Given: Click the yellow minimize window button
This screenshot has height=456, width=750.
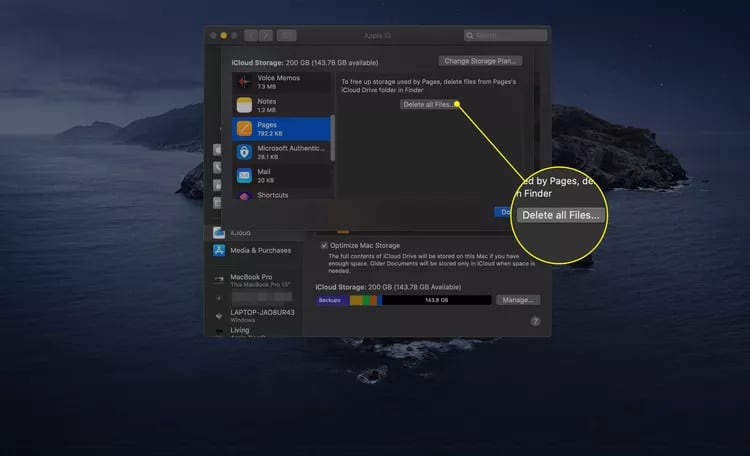Looking at the screenshot, I should (223, 35).
